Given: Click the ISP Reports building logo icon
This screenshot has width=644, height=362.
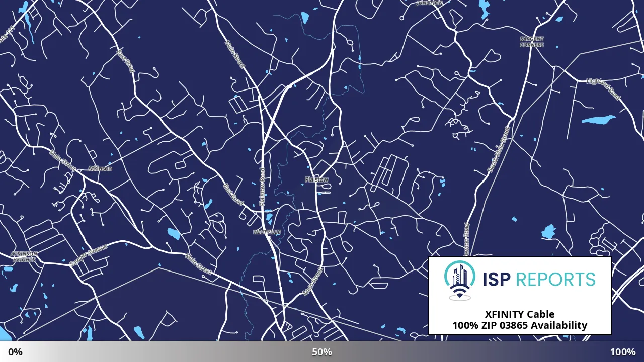Looking at the screenshot, I should click(460, 281).
